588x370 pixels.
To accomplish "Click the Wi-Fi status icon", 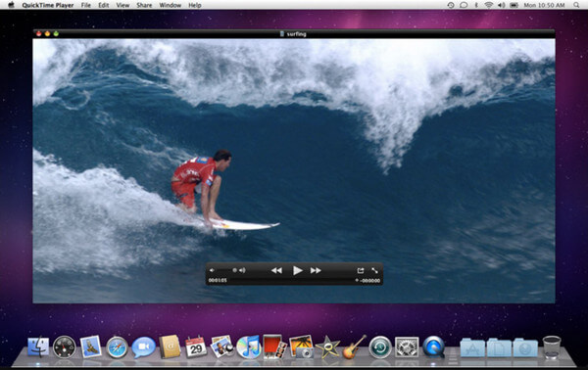I will (x=488, y=5).
